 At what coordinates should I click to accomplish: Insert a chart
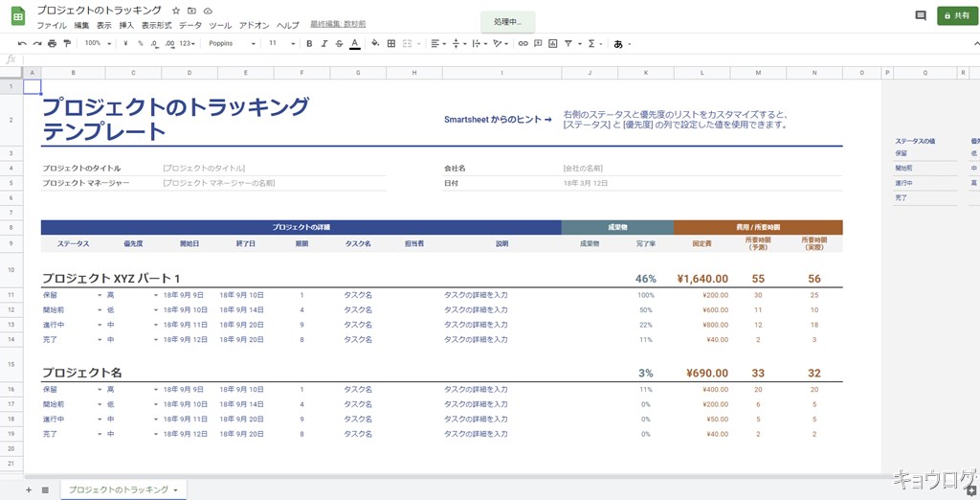tap(552, 44)
